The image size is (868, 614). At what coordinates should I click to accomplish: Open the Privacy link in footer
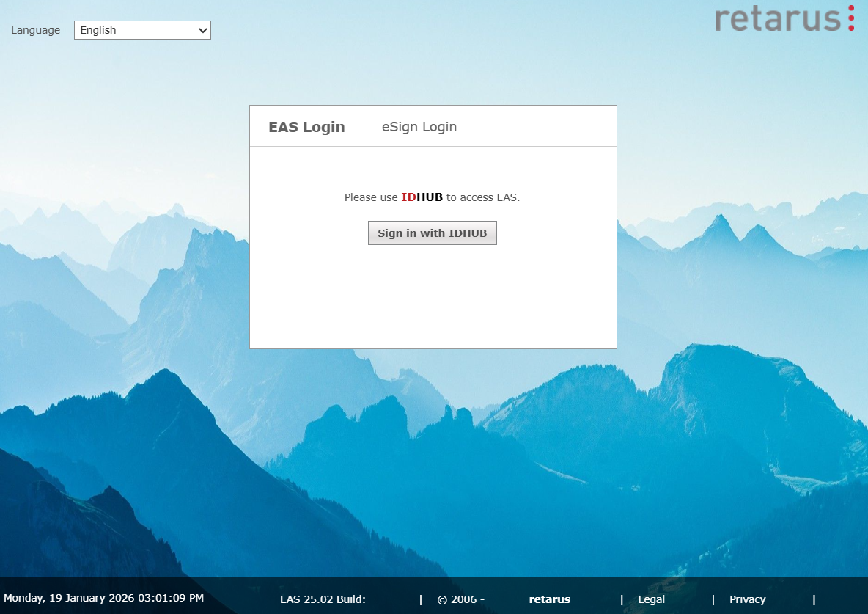point(747,599)
